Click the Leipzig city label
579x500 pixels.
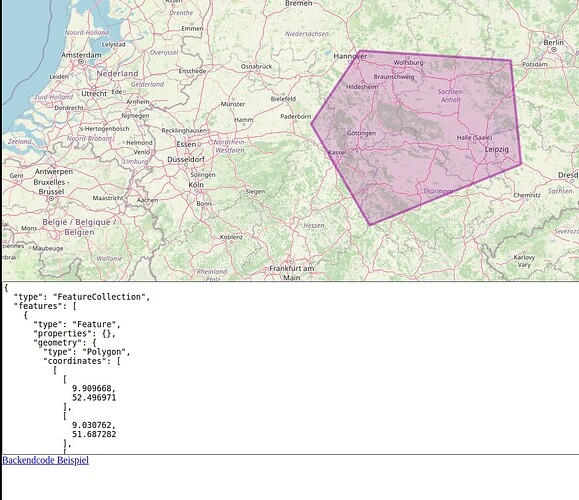pos(497,149)
